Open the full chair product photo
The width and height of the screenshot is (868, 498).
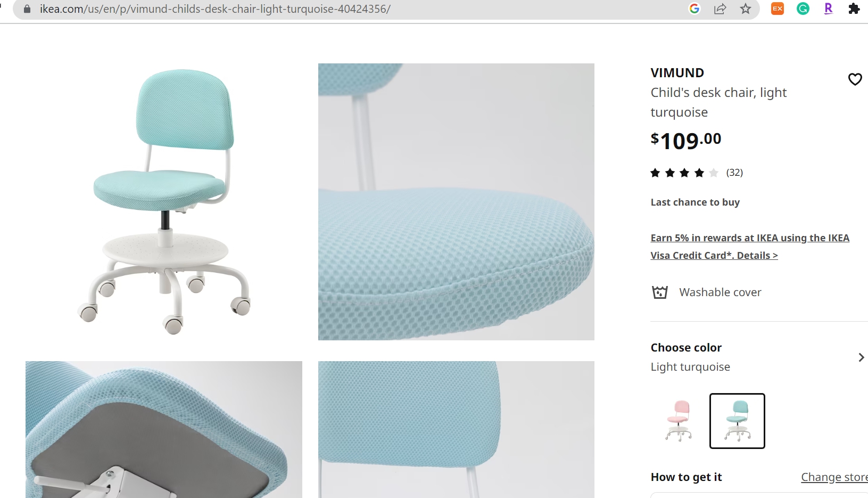tap(164, 202)
